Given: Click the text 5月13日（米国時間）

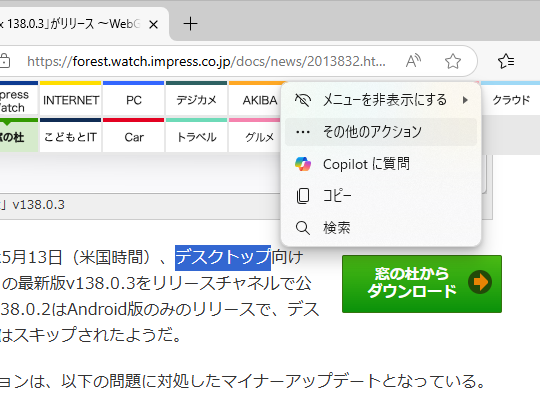Looking at the screenshot, I should tap(75, 258).
